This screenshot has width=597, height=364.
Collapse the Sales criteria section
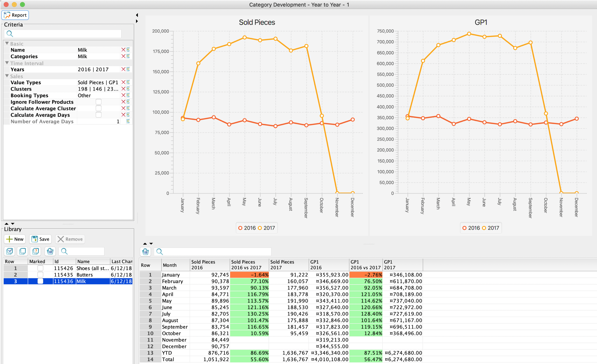tap(7, 76)
